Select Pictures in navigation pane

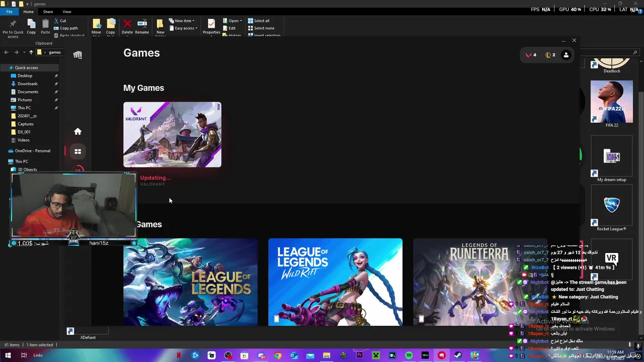click(x=25, y=100)
